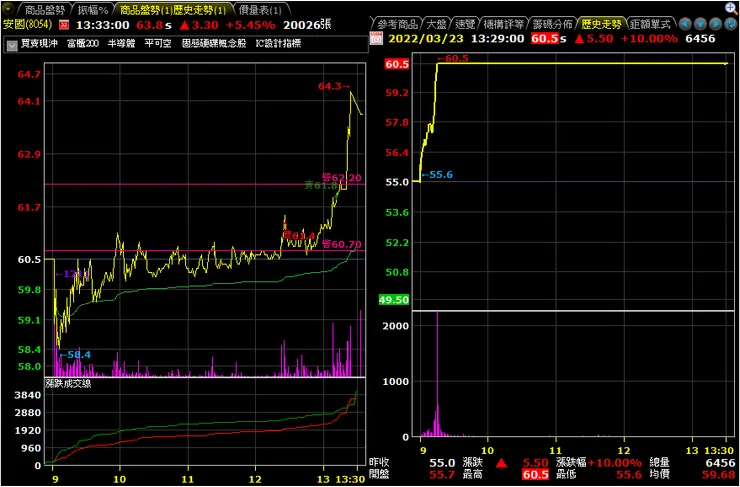Click the 買賣現沖 tag

[39, 44]
